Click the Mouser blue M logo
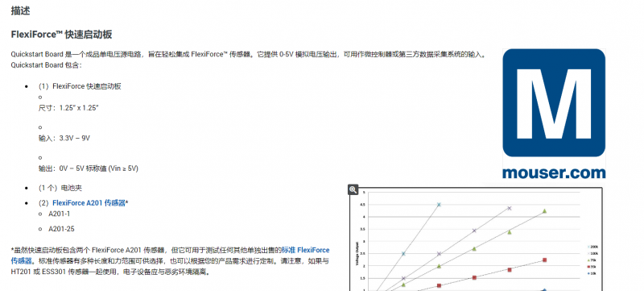 554,102
